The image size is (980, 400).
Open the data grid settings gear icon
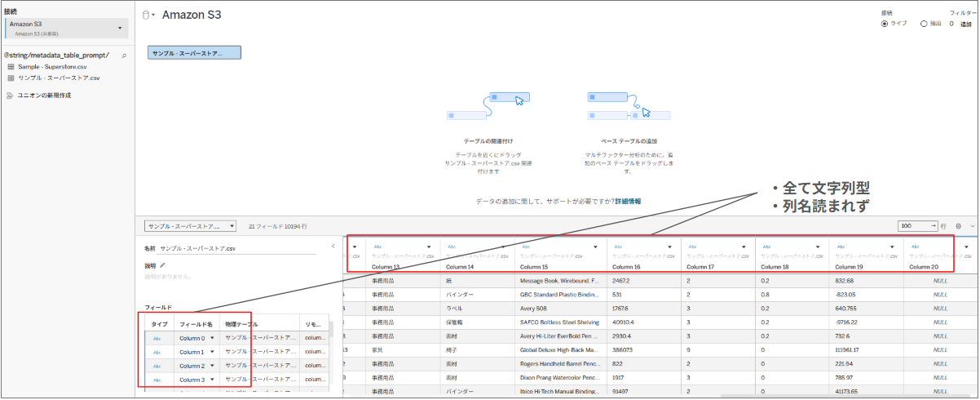click(x=959, y=225)
